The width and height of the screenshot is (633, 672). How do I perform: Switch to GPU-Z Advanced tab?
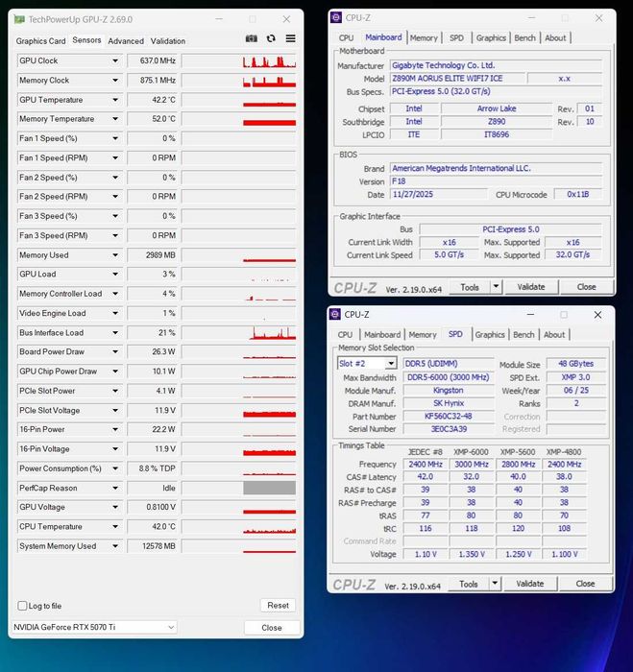(126, 41)
